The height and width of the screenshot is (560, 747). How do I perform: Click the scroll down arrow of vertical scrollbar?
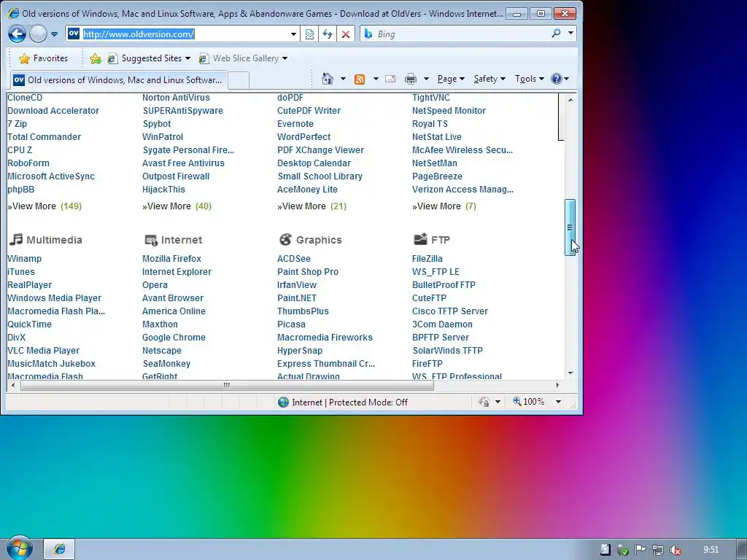[570, 373]
